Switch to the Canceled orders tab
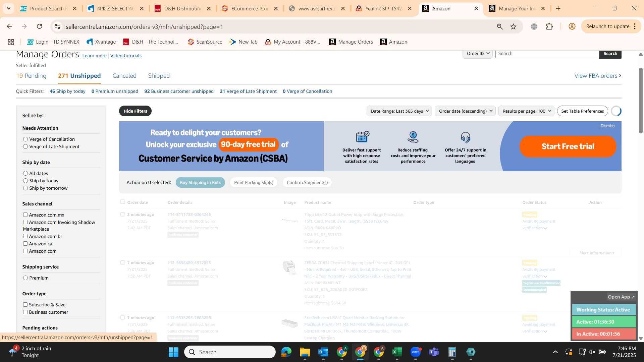The image size is (644, 362). tap(124, 76)
